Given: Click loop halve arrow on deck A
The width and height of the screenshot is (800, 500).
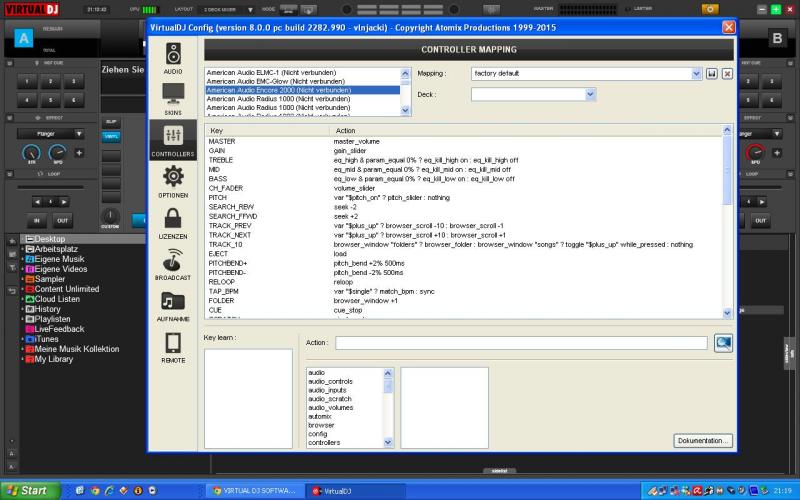Looking at the screenshot, I should pos(37,202).
